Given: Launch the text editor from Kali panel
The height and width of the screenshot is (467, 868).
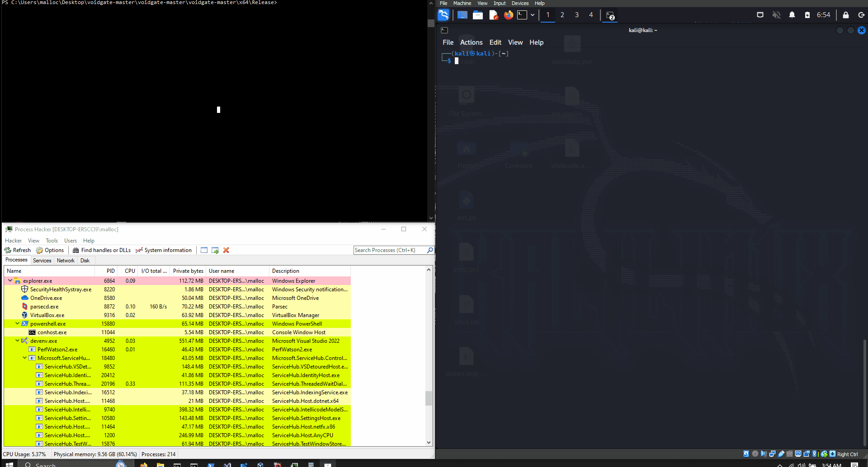Looking at the screenshot, I should 494,15.
